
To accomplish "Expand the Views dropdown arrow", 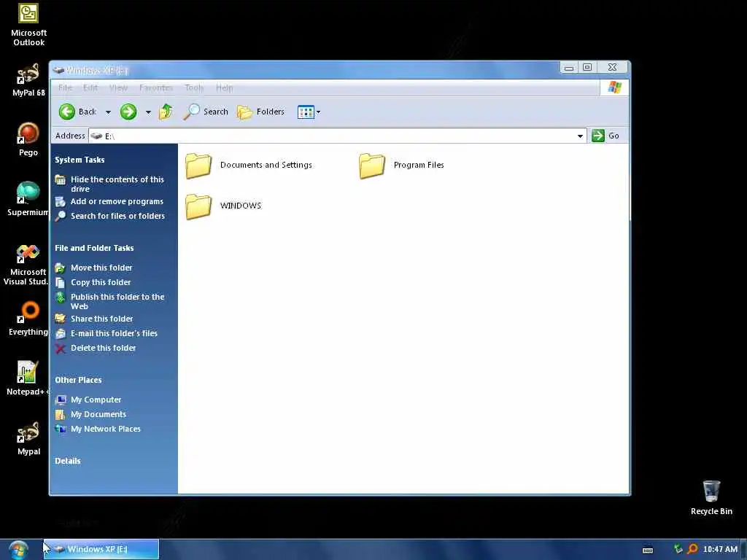I will tap(318, 112).
